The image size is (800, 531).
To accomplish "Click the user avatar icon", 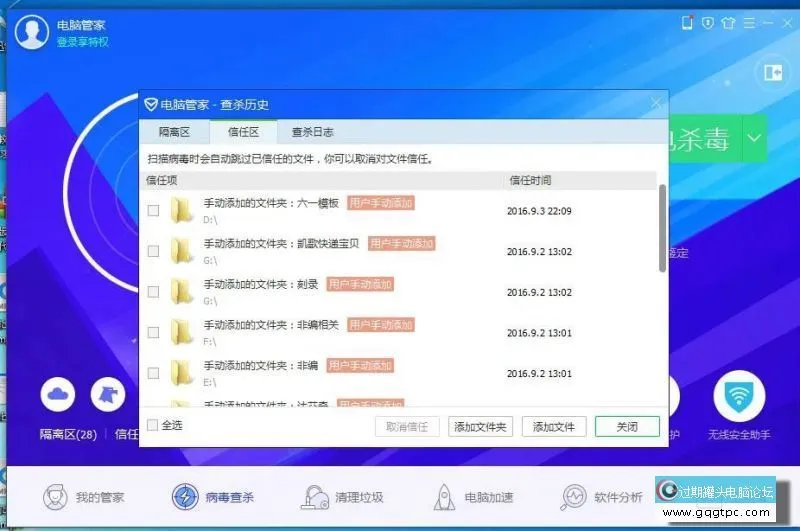I will tap(32, 32).
